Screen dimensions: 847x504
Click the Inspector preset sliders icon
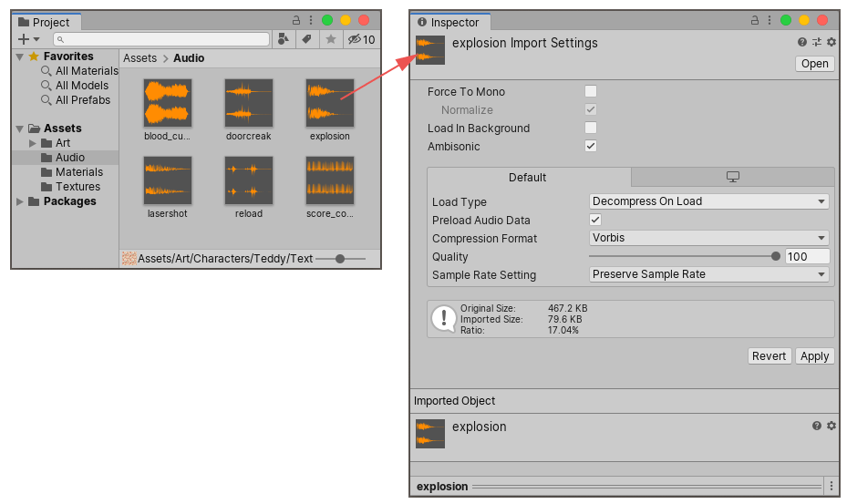[817, 42]
